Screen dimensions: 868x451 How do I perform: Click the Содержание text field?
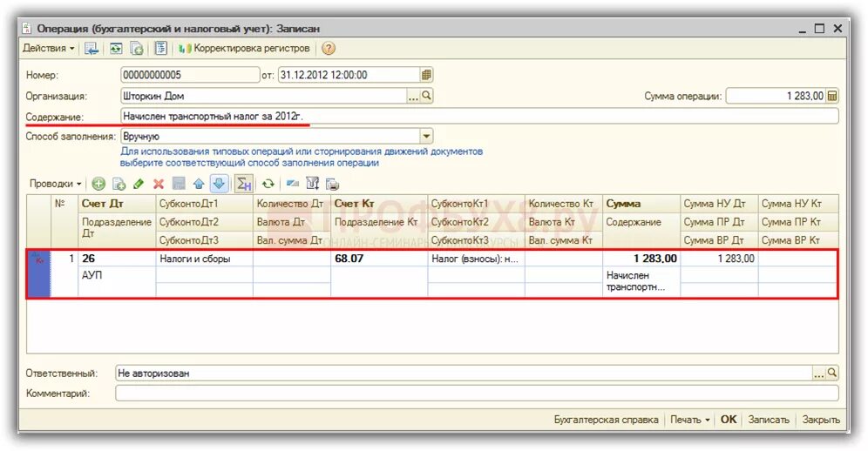pos(479,116)
